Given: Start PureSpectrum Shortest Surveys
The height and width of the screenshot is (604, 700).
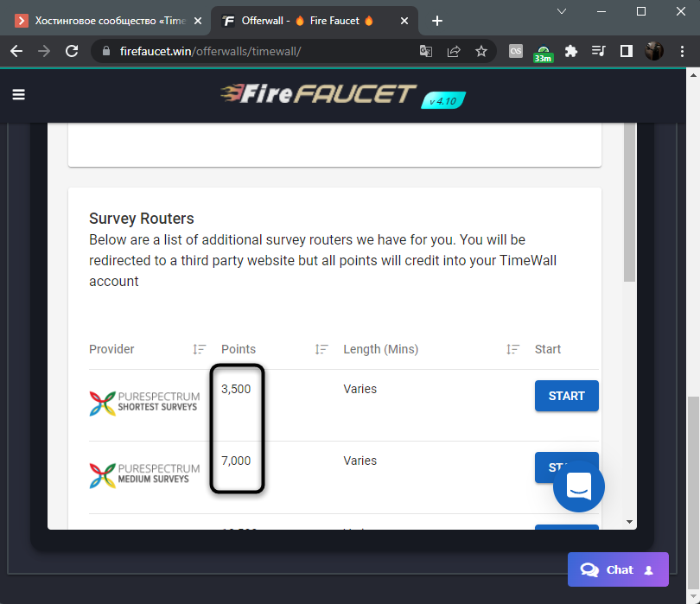Looking at the screenshot, I should point(567,396).
